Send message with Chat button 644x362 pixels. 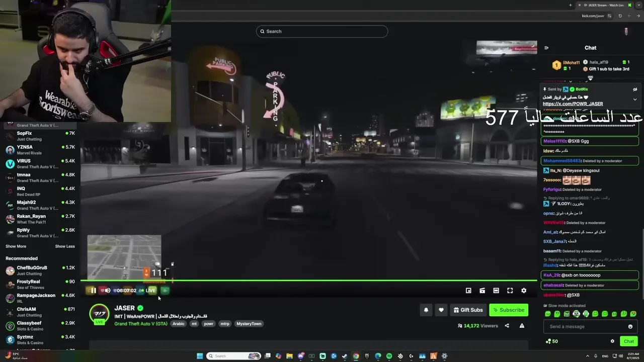pos(629,341)
